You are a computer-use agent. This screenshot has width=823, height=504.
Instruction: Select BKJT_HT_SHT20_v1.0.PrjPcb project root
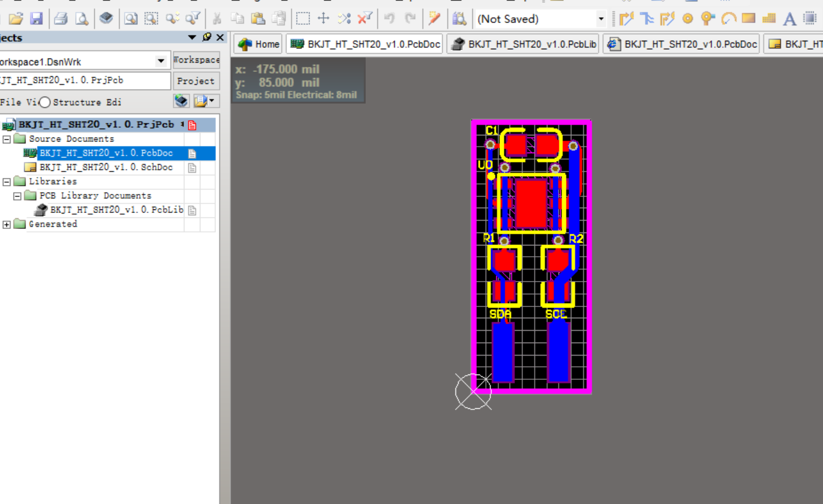click(96, 125)
